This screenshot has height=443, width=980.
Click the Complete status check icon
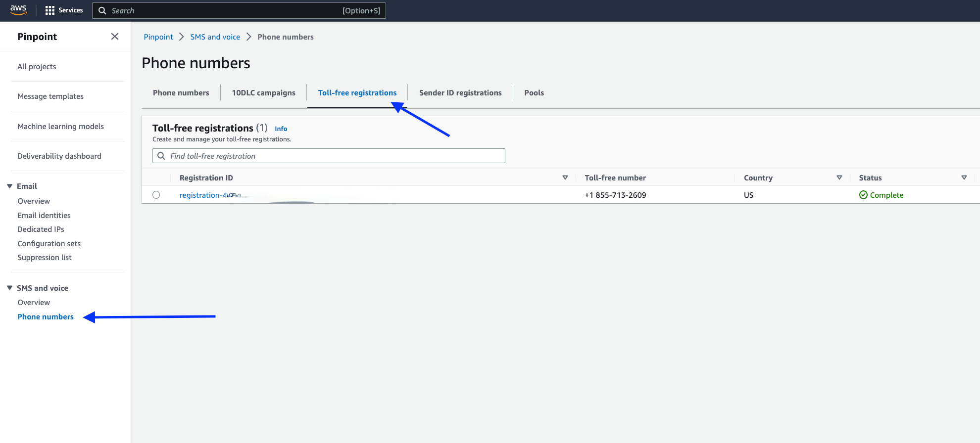click(863, 195)
